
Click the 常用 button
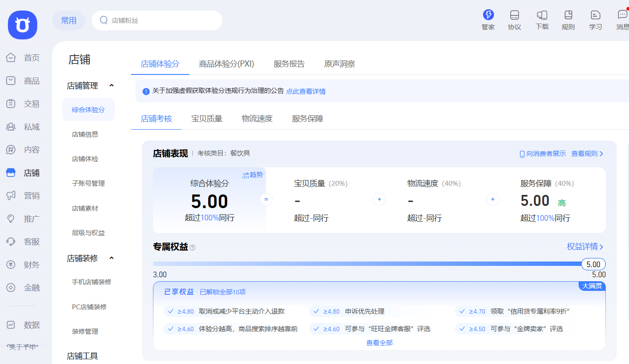pyautogui.click(x=69, y=21)
